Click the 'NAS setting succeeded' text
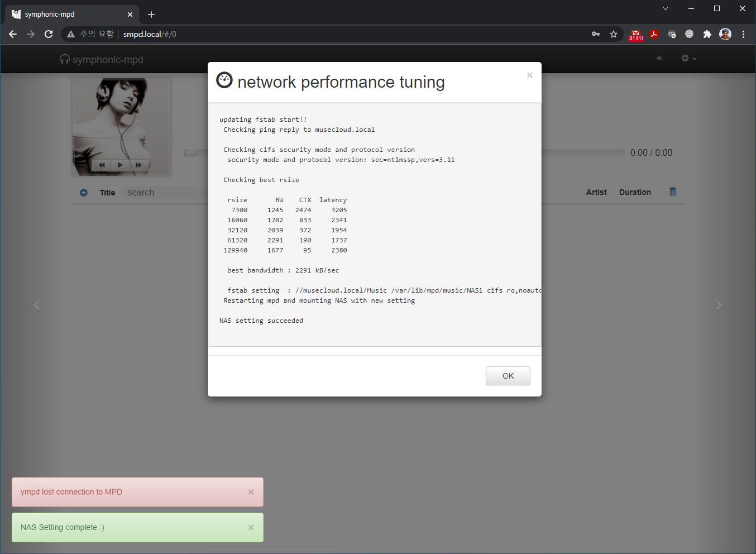Screen dimensions: 756x554 pyautogui.click(x=261, y=321)
